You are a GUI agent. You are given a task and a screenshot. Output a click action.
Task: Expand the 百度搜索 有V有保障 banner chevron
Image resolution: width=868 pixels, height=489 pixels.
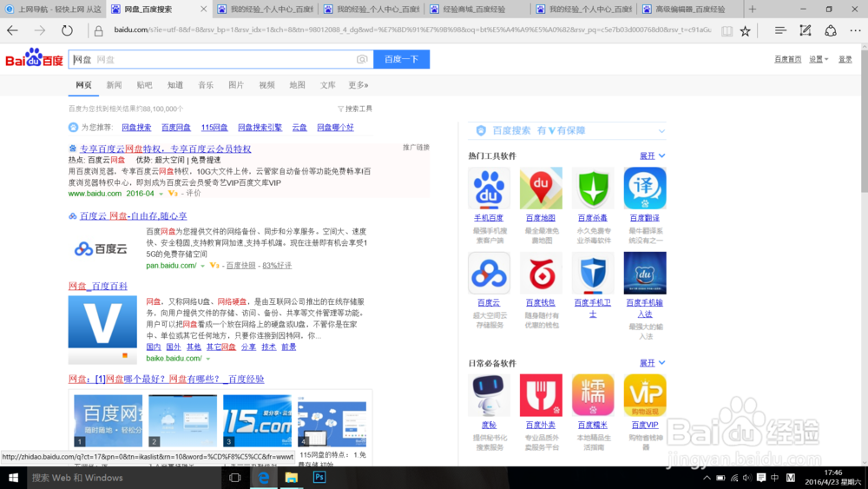pos(661,131)
